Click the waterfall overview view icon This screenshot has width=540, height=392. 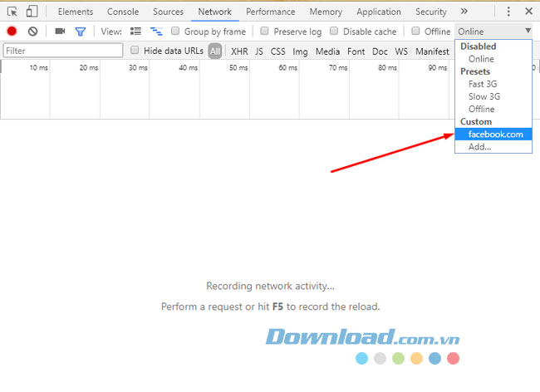tap(155, 31)
